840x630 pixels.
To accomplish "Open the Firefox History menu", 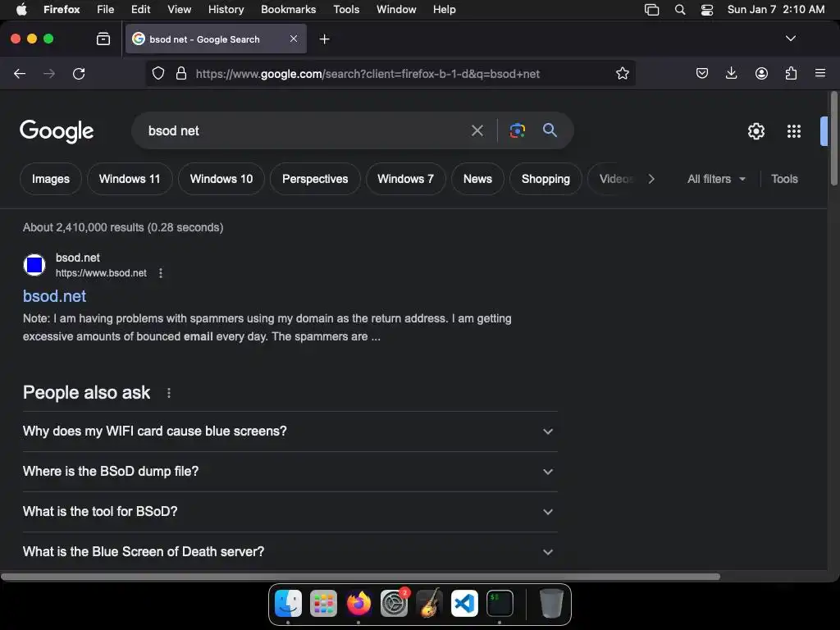I will pyautogui.click(x=226, y=10).
